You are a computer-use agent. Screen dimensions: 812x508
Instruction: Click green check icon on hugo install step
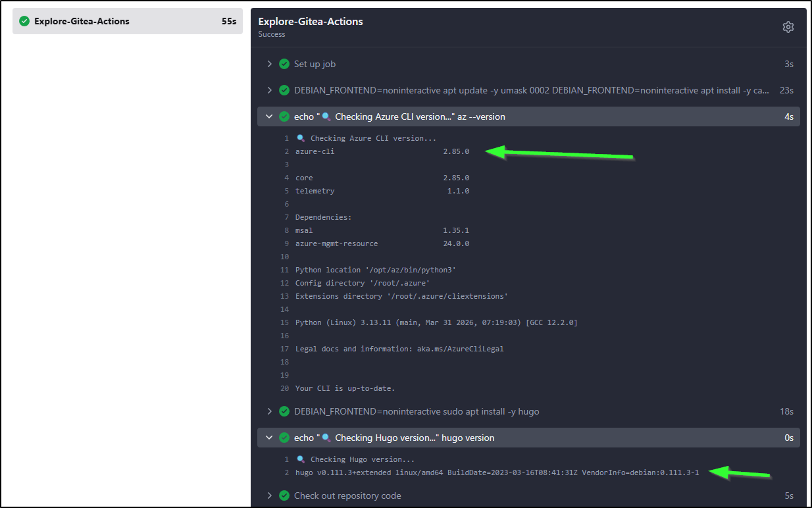coord(284,411)
